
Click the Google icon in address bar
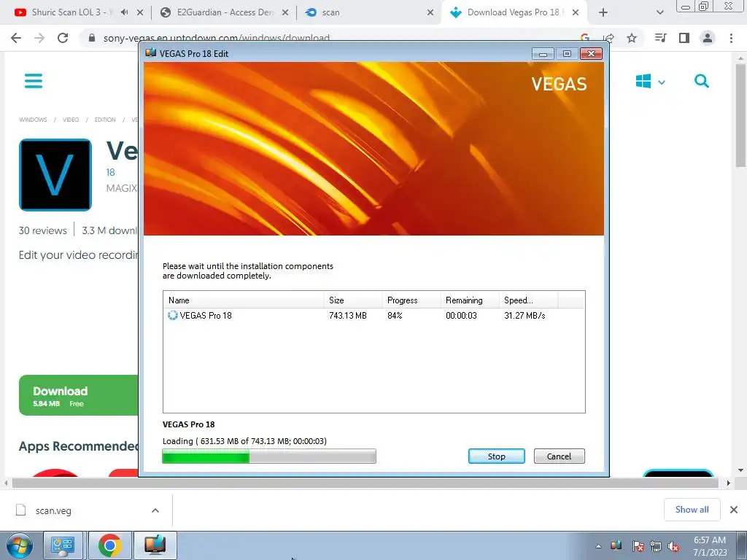pos(585,38)
